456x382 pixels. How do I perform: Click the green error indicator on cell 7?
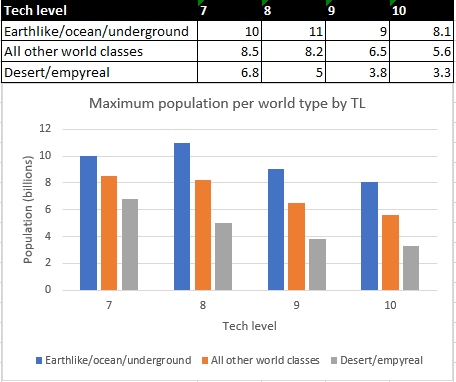[200, 2]
